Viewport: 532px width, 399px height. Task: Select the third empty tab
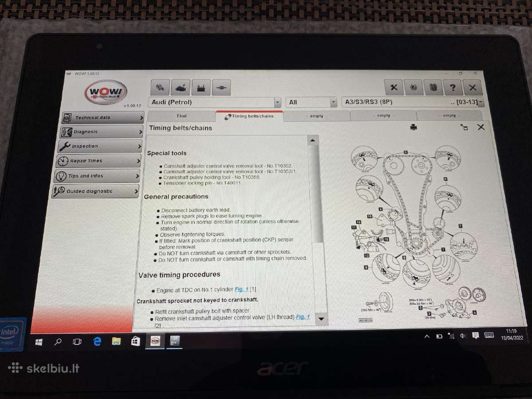[449, 115]
